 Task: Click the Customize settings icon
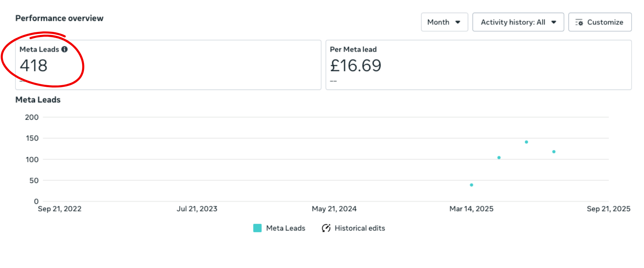579,22
